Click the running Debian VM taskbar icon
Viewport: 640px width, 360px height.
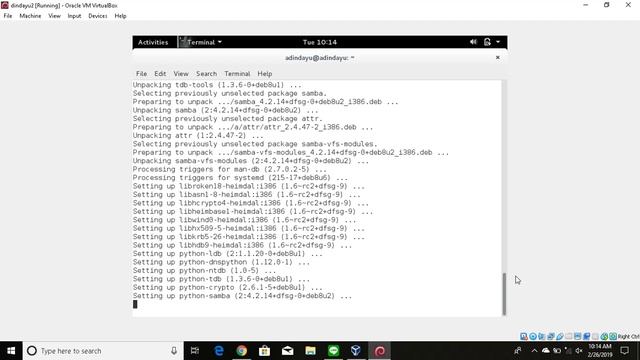tap(380, 351)
